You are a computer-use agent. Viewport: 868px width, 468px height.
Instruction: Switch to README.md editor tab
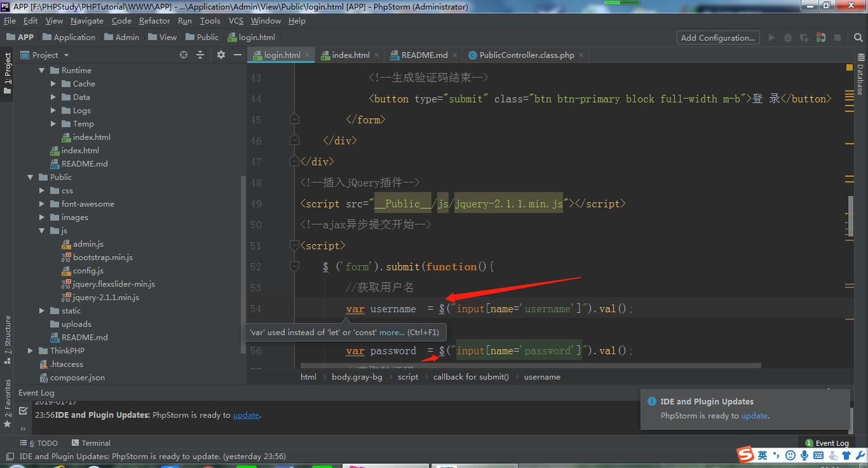tap(424, 55)
